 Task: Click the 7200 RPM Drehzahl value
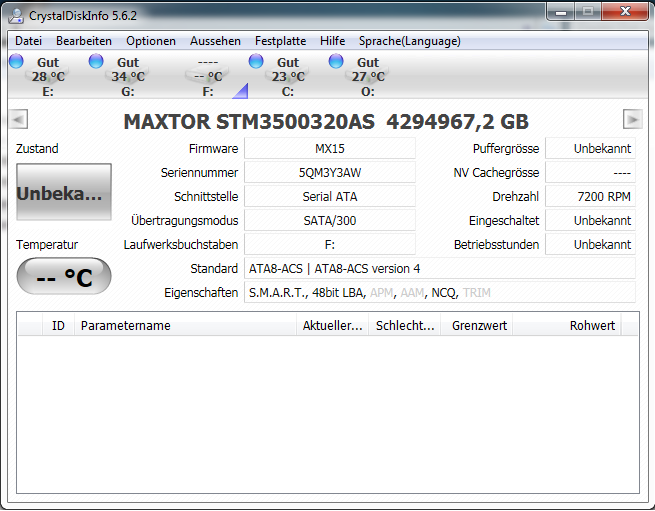[590, 196]
